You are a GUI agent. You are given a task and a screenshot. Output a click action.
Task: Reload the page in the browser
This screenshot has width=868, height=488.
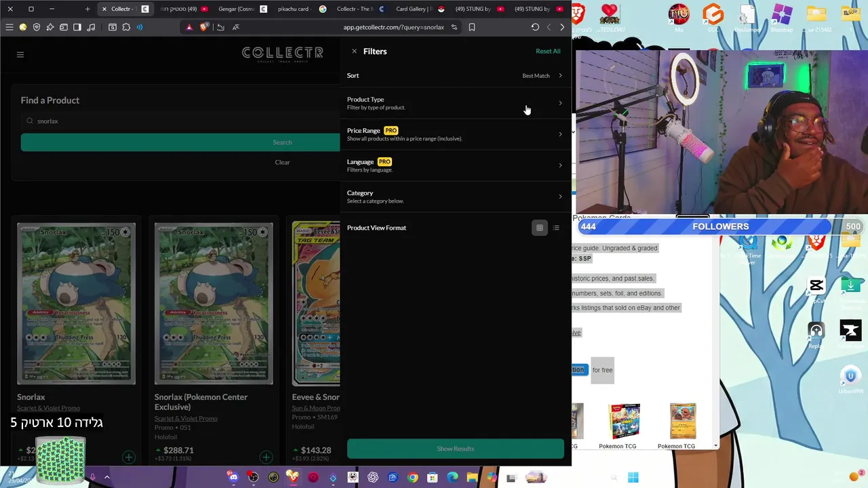535,27
